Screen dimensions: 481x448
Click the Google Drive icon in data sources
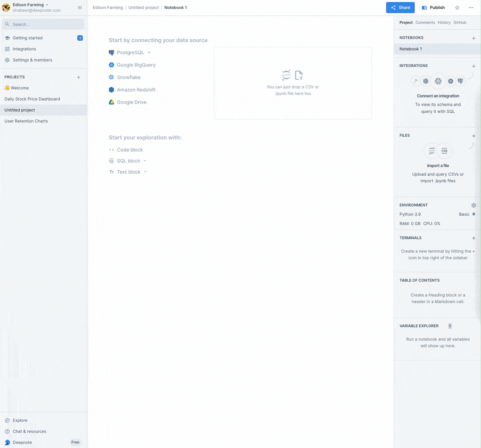(x=111, y=102)
